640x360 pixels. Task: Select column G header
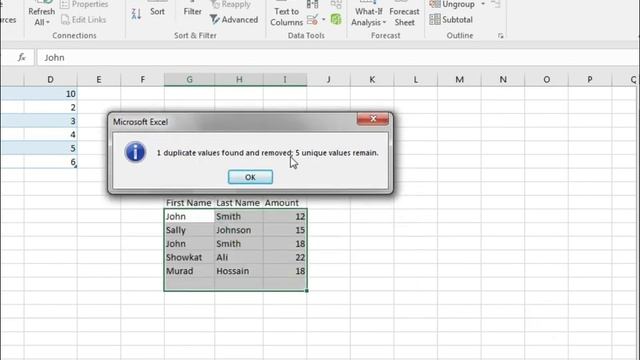coord(189,80)
